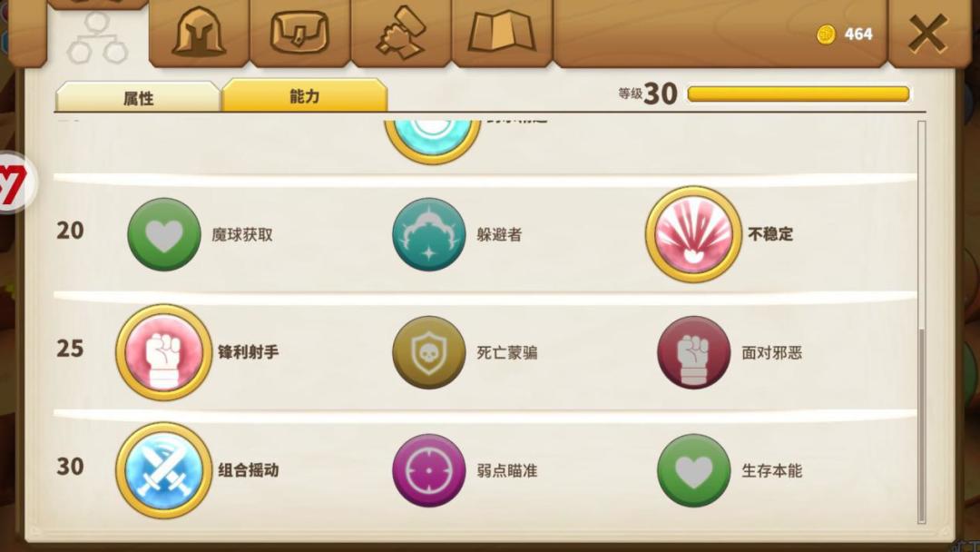This screenshot has height=552, width=980.
Task: Choose the 面对邪恶 dark red fist ability
Action: click(x=694, y=352)
